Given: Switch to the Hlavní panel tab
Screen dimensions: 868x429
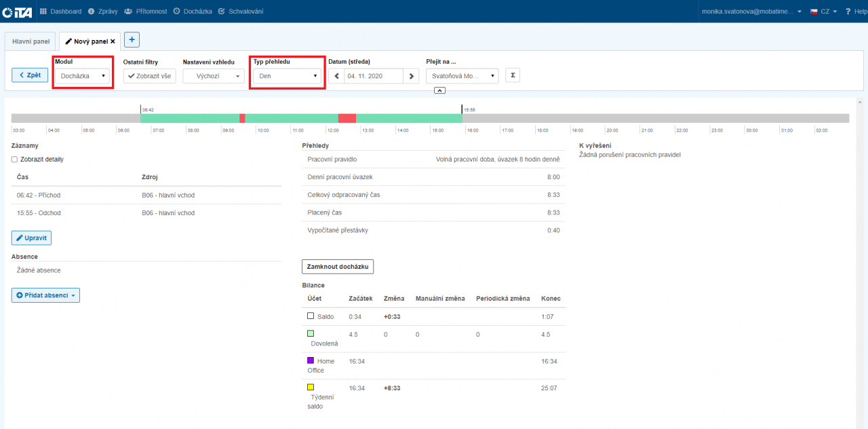Looking at the screenshot, I should [x=31, y=41].
